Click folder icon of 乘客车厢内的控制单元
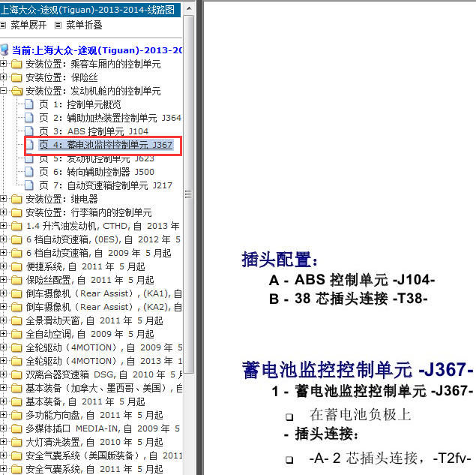476x475 pixels. [16, 64]
